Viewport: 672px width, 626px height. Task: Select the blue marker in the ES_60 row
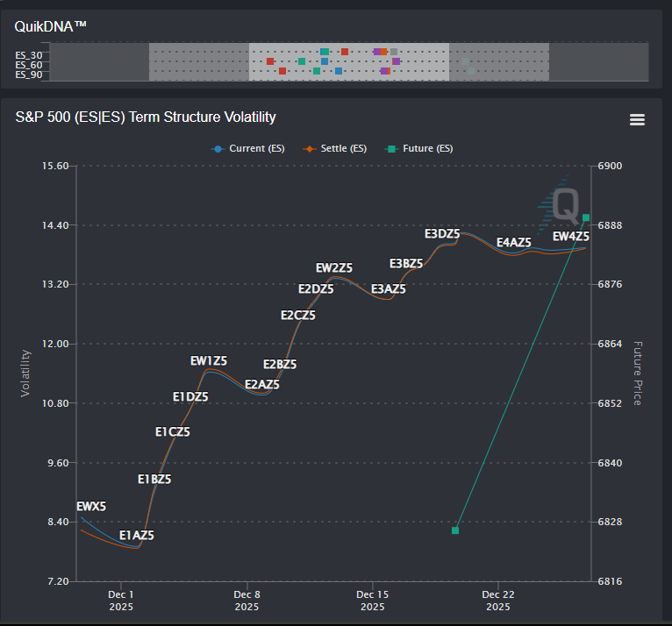[325, 61]
